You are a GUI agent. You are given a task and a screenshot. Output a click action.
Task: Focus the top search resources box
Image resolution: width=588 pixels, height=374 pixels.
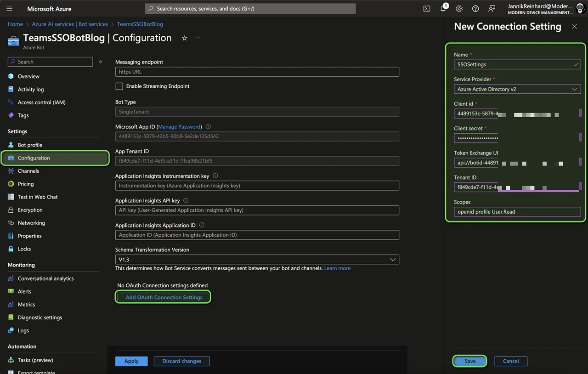(x=250, y=9)
